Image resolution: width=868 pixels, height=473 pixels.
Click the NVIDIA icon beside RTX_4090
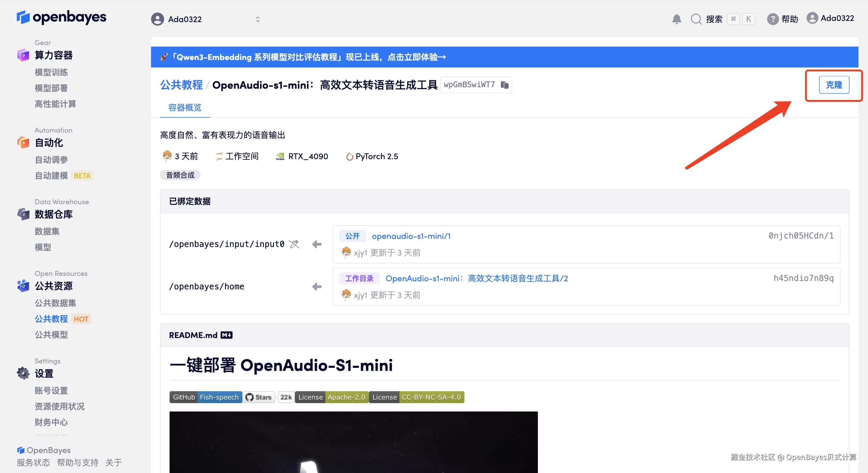[x=280, y=156]
